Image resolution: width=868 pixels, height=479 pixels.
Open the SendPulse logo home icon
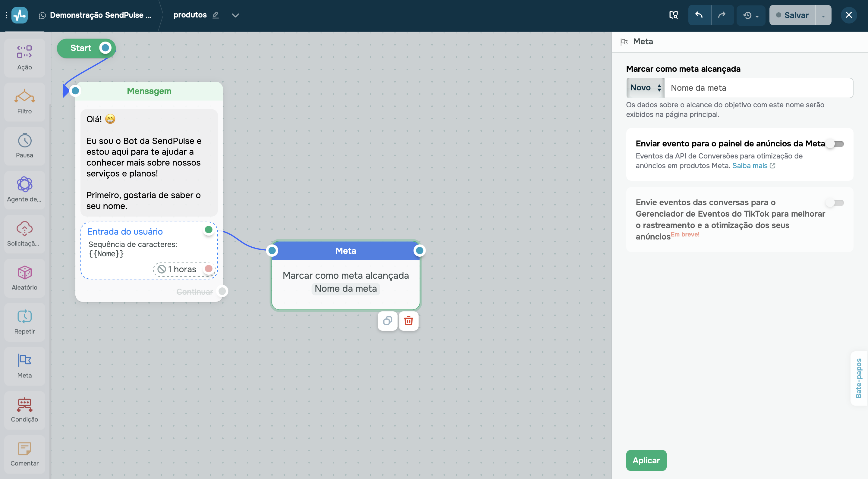[x=20, y=15]
